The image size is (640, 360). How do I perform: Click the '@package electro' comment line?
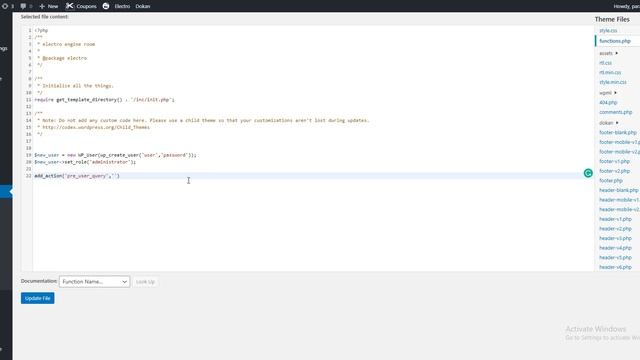point(62,58)
